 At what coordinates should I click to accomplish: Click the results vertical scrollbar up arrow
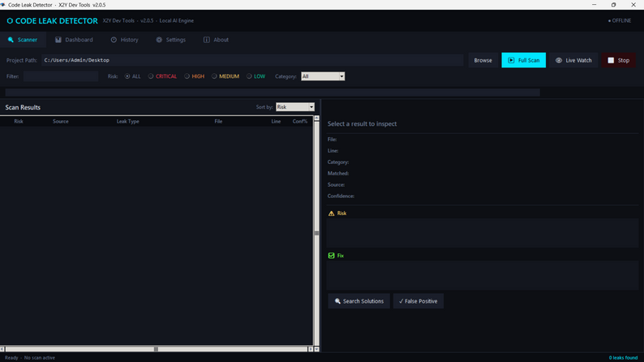pos(316,119)
